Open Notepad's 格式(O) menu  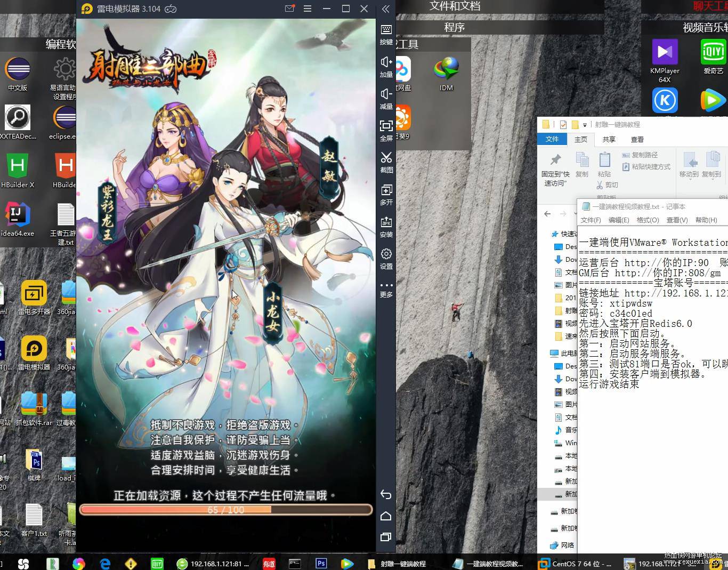point(648,220)
